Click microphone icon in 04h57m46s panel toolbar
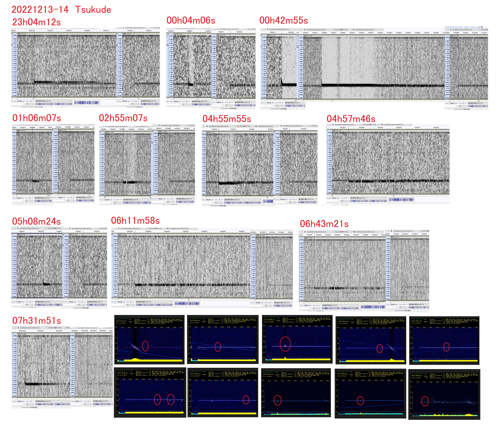The width and height of the screenshot is (504, 438). click(333, 125)
